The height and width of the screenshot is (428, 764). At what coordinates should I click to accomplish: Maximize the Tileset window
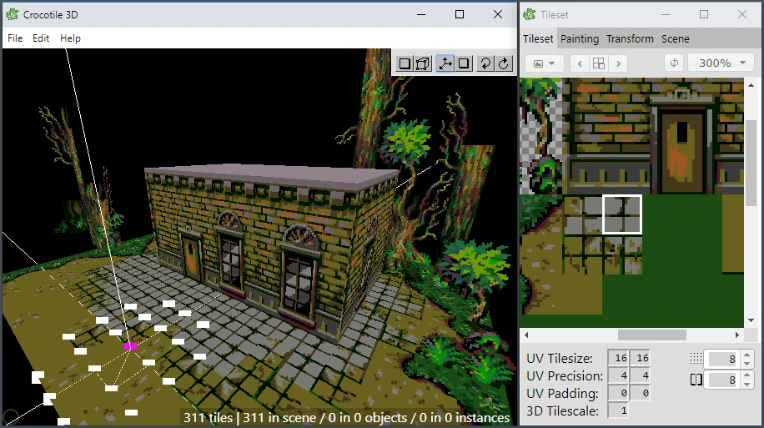[x=704, y=14]
